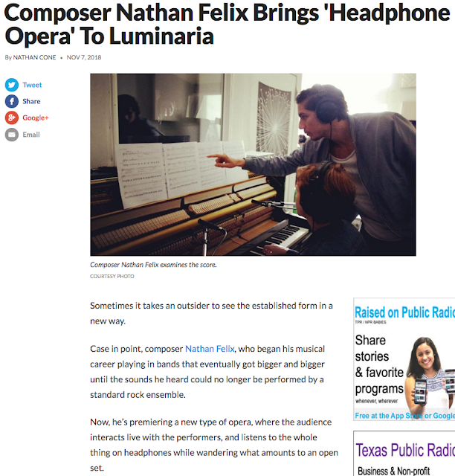Click the NOV 7, 2018 date
The width and height of the screenshot is (455, 476).
pyautogui.click(x=84, y=57)
